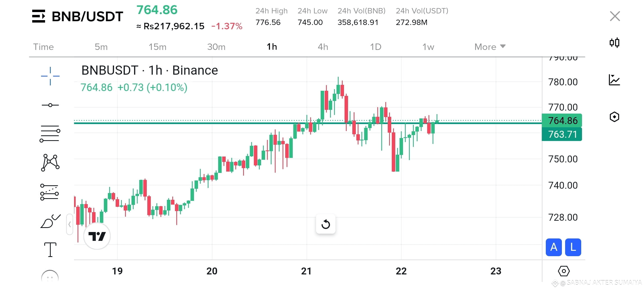Switch to the 4h timeframe

coord(323,47)
